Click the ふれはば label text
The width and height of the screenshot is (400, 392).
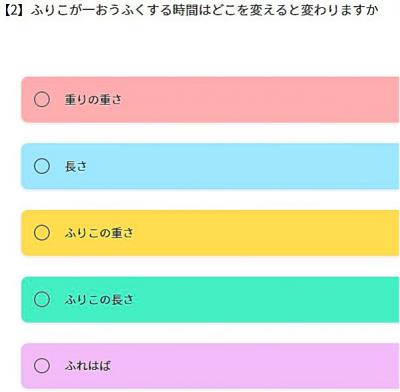88,366
